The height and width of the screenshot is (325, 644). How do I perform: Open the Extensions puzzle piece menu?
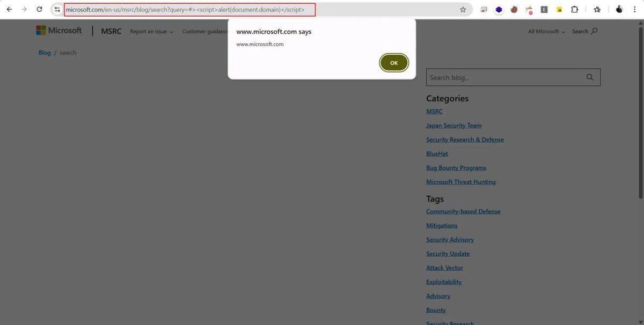point(574,9)
